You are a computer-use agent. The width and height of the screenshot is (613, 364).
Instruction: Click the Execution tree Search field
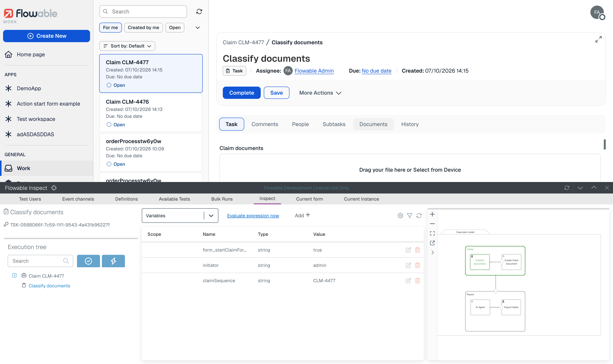coord(40,261)
